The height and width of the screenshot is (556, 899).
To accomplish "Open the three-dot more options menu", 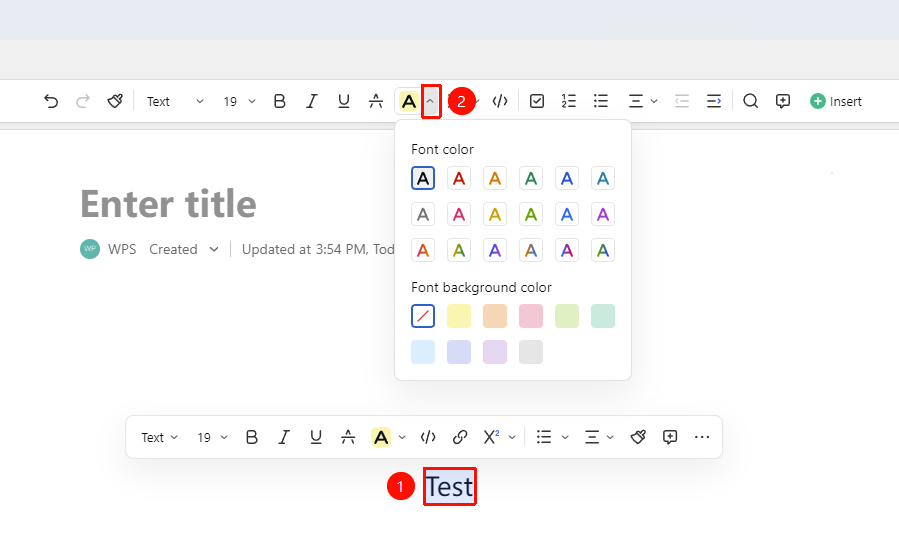I will click(x=702, y=437).
